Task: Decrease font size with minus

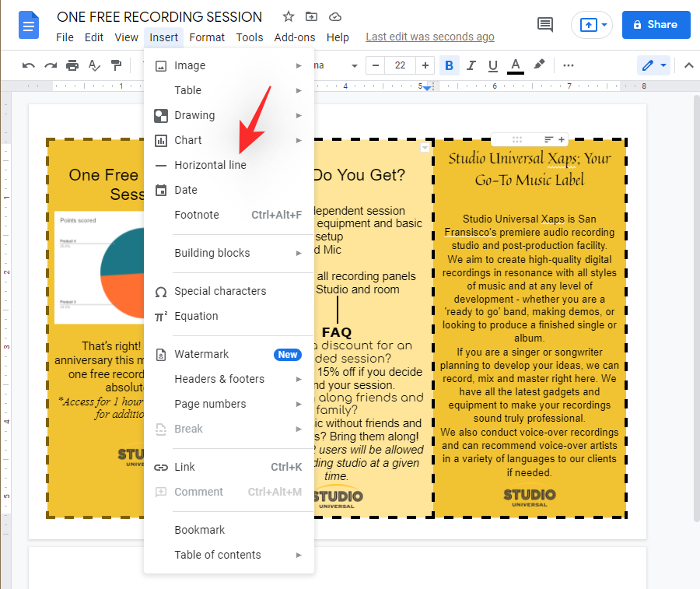Action: [376, 65]
